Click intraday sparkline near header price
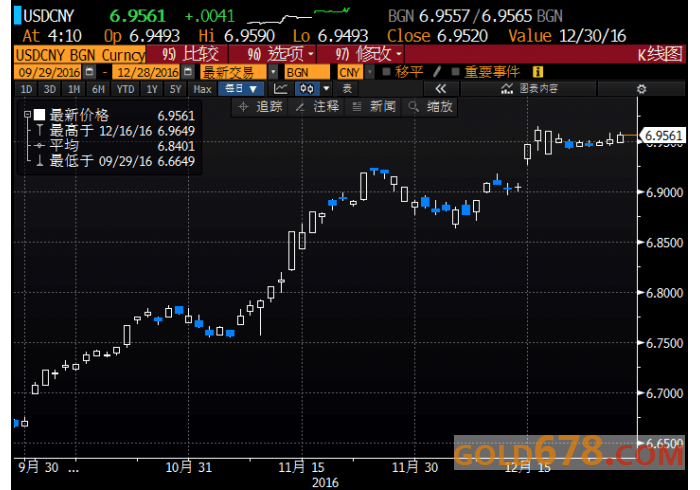700x490 pixels. pyautogui.click(x=298, y=16)
